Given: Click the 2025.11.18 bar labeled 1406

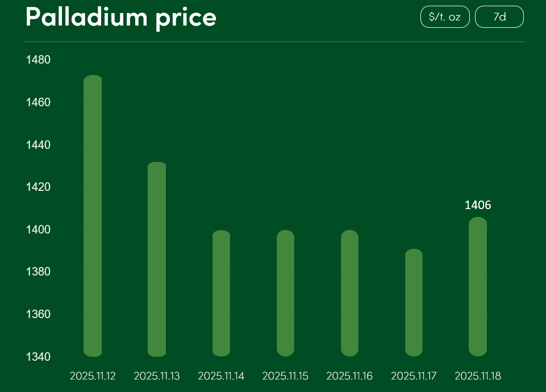Looking at the screenshot, I should pyautogui.click(x=478, y=286).
